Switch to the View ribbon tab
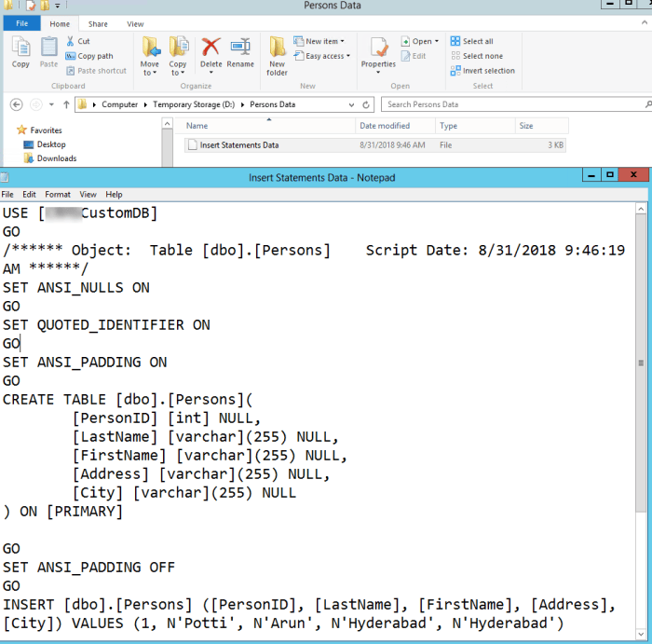Viewport: 652px width, 644px height. click(x=135, y=23)
